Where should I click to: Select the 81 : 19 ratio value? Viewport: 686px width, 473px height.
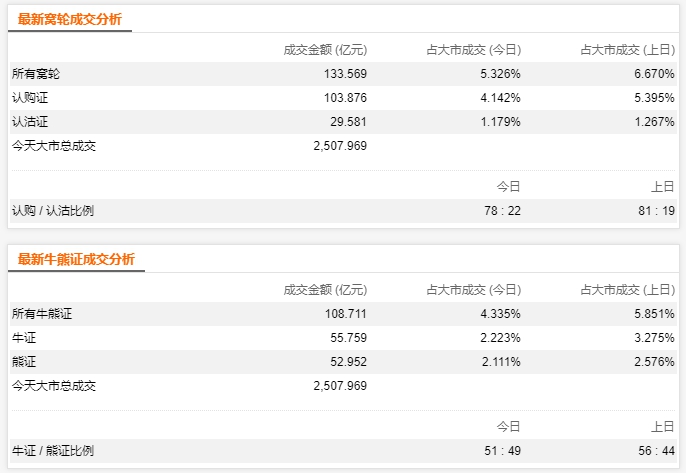click(x=655, y=211)
